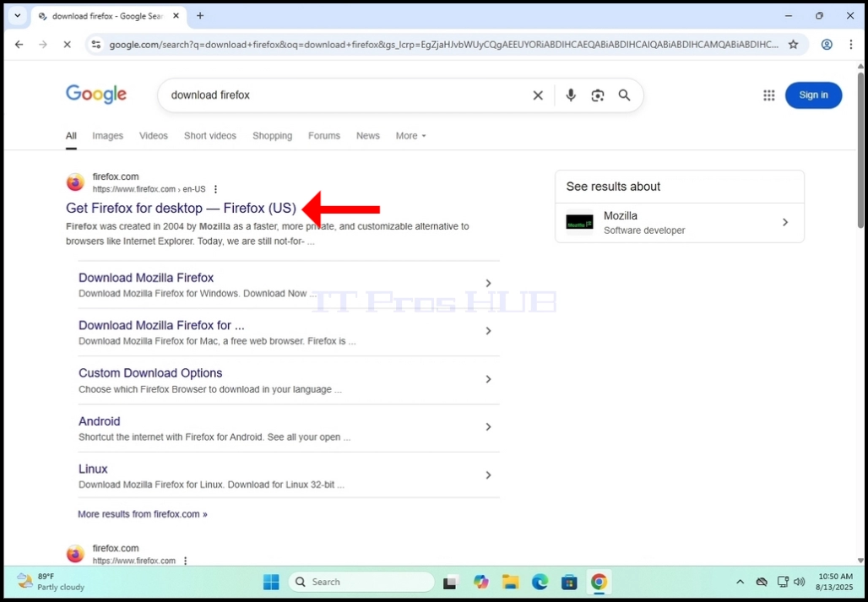868x602 pixels.
Task: Click the Chrome address bar URL
Action: (x=442, y=44)
